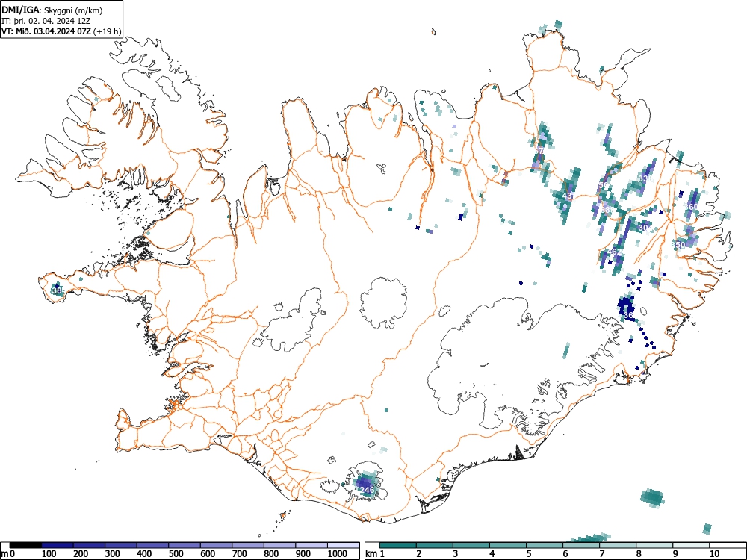Click the 600–700 m legend swatch
The image size is (747, 560).
pyautogui.click(x=217, y=545)
